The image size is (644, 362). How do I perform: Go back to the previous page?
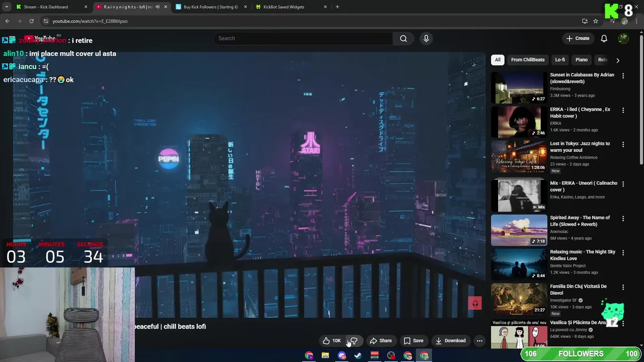pyautogui.click(x=7, y=21)
